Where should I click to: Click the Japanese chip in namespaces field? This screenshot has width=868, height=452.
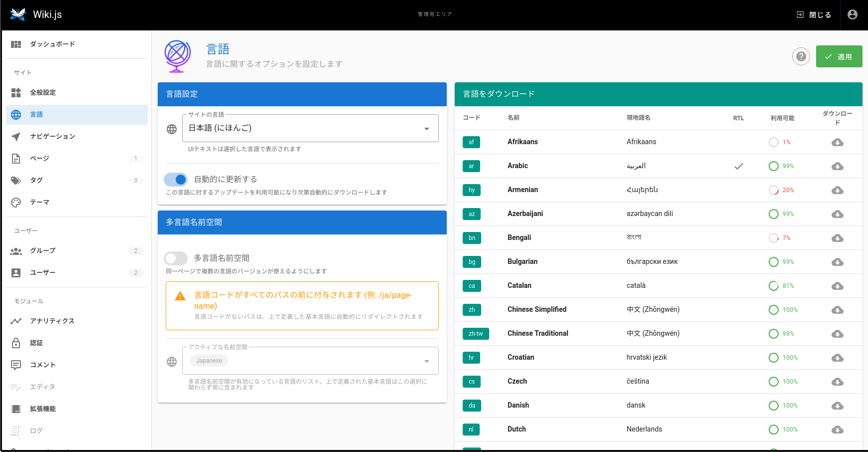pos(209,361)
